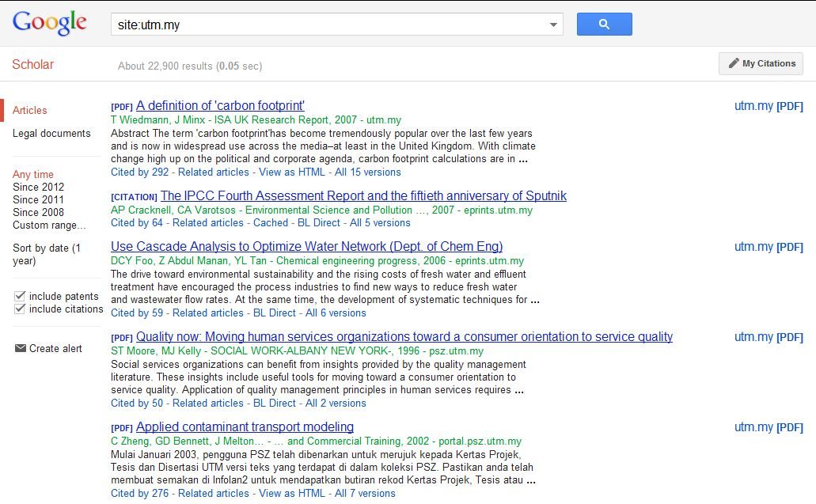816x504 pixels.
Task: Uncheck the include citations checkbox
Action: [20, 309]
